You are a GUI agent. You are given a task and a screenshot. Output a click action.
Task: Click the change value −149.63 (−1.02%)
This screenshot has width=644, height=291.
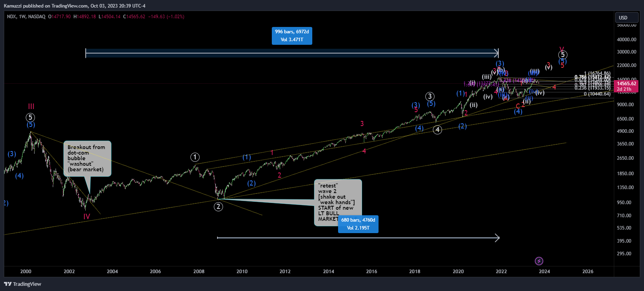pos(166,17)
